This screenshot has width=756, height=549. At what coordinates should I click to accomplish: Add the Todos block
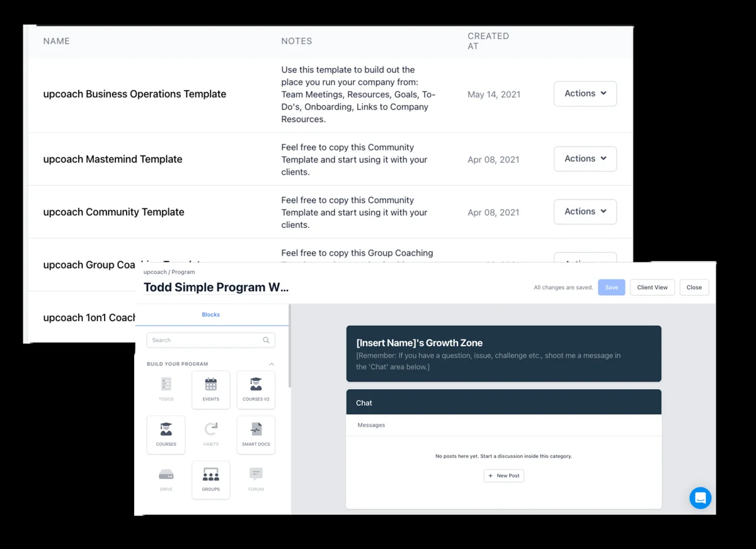(166, 389)
